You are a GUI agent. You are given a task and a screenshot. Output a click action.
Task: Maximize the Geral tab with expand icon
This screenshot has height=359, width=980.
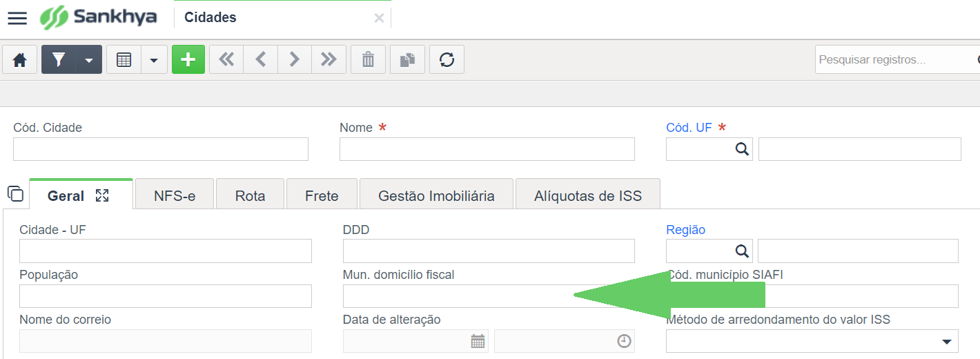coord(102,195)
